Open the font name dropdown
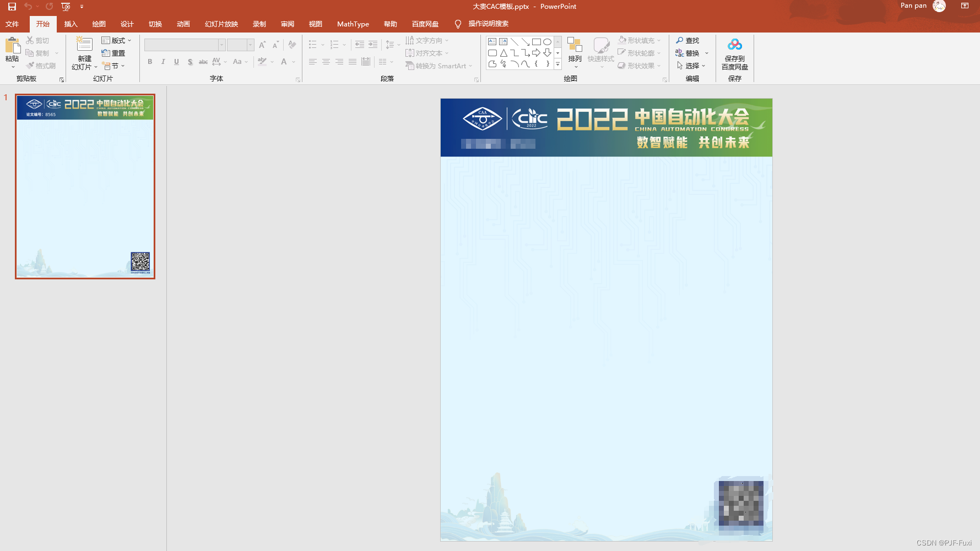This screenshot has height=551, width=980. tap(222, 45)
